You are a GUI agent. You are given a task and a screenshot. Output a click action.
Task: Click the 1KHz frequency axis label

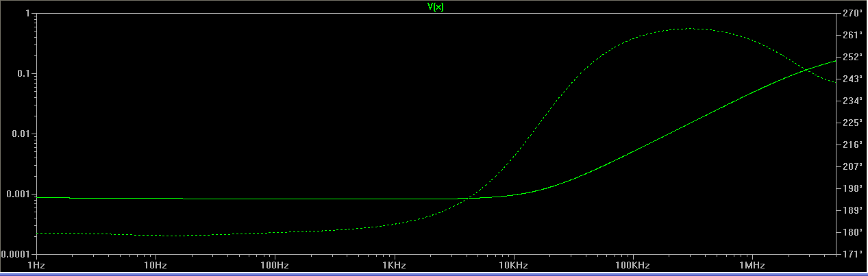(x=394, y=264)
